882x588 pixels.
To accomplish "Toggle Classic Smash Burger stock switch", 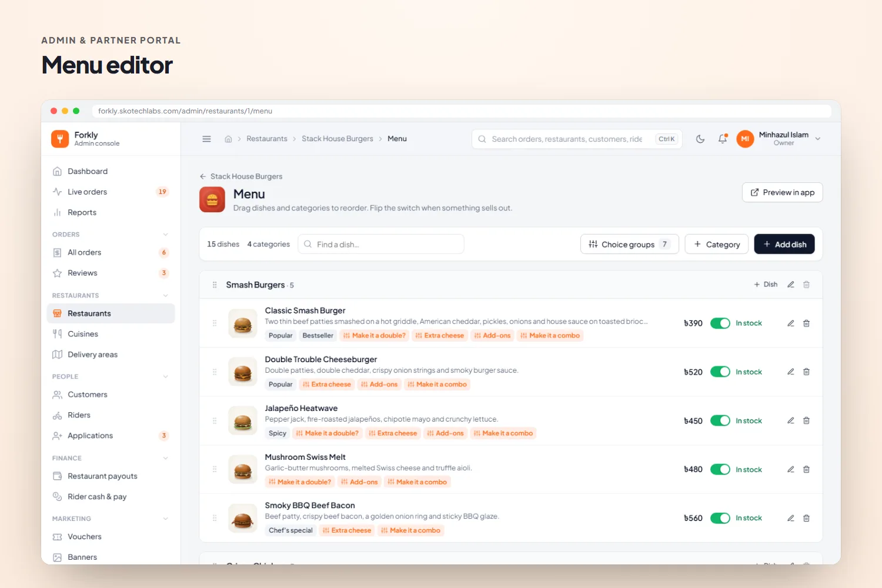I will (720, 323).
